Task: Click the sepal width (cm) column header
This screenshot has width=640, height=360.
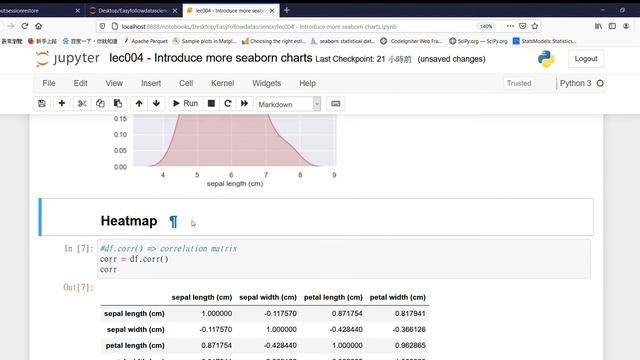Action: tap(268, 297)
